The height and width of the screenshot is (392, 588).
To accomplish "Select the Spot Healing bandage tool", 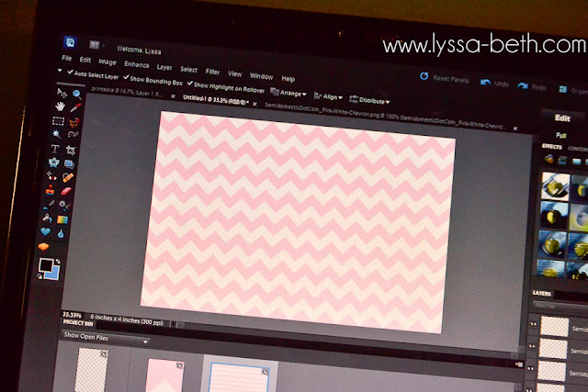I will (x=67, y=177).
